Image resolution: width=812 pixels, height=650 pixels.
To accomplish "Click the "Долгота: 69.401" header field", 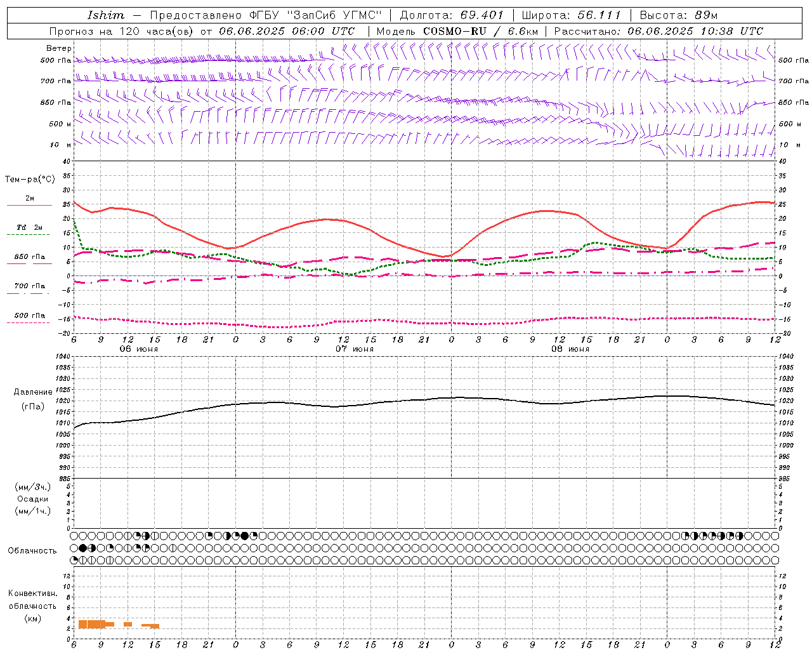I will point(451,15).
